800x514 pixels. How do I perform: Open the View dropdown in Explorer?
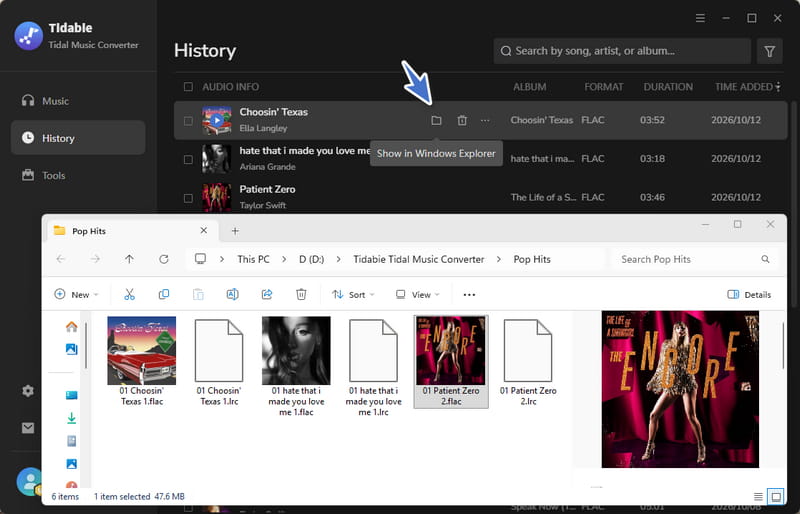(x=417, y=295)
